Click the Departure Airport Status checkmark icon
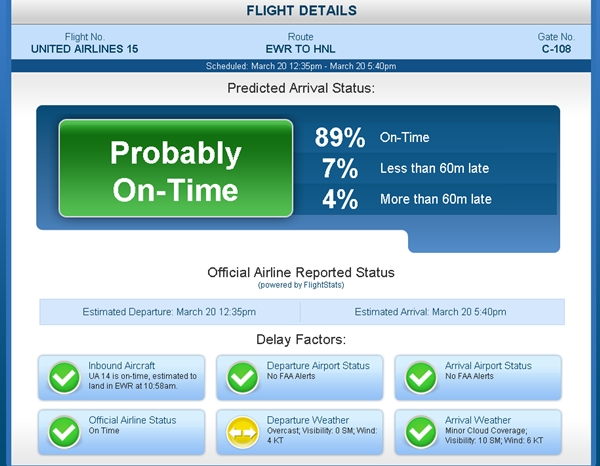This screenshot has width=600, height=466. (243, 378)
